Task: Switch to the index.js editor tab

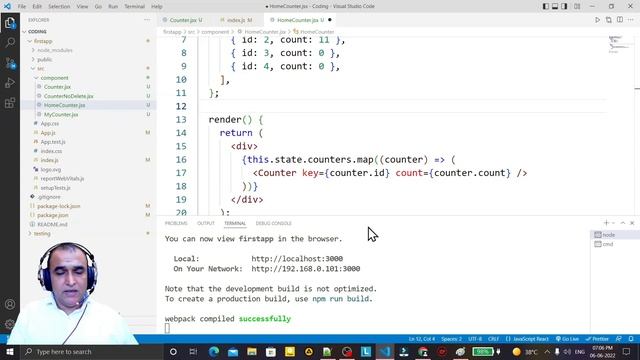Action: pos(238,20)
